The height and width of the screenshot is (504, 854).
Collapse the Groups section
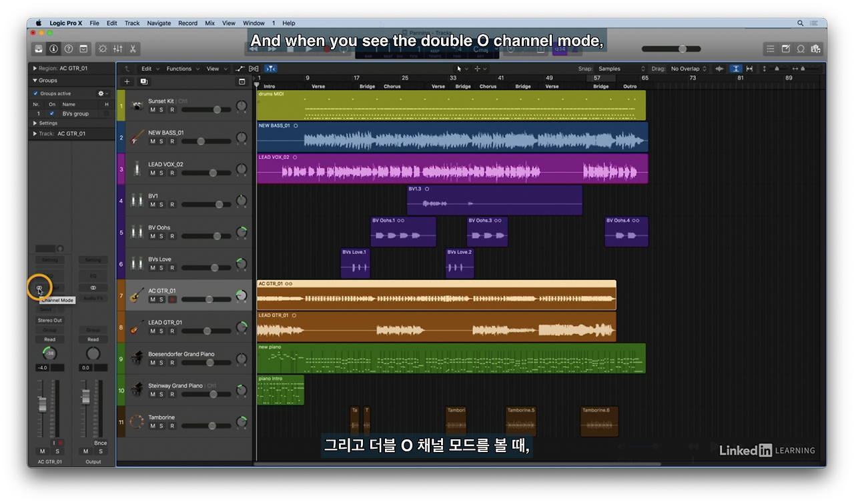pos(35,80)
